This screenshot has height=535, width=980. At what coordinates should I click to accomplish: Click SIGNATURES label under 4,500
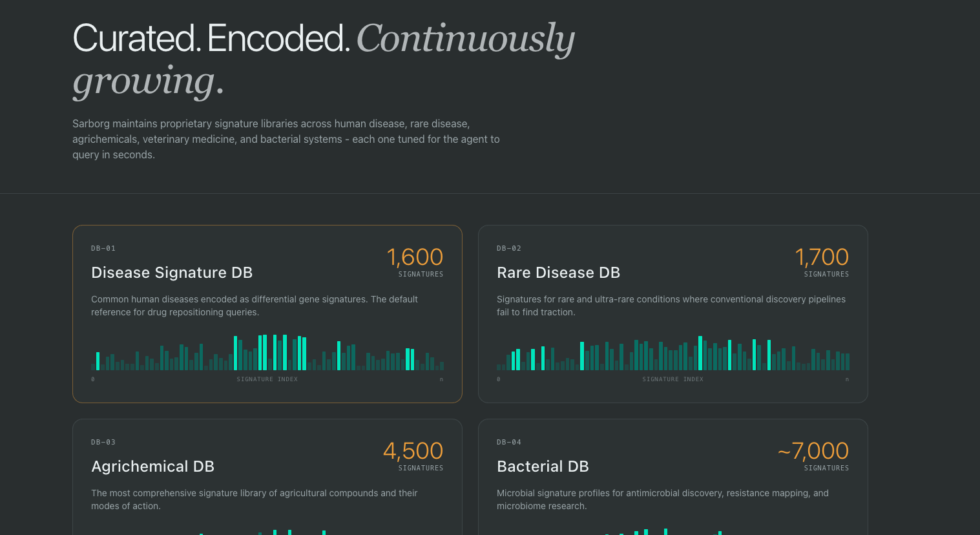pos(421,468)
